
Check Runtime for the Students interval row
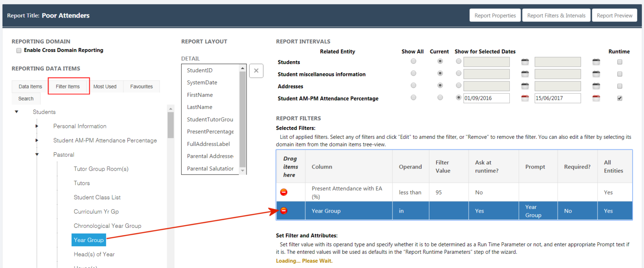[x=619, y=61]
